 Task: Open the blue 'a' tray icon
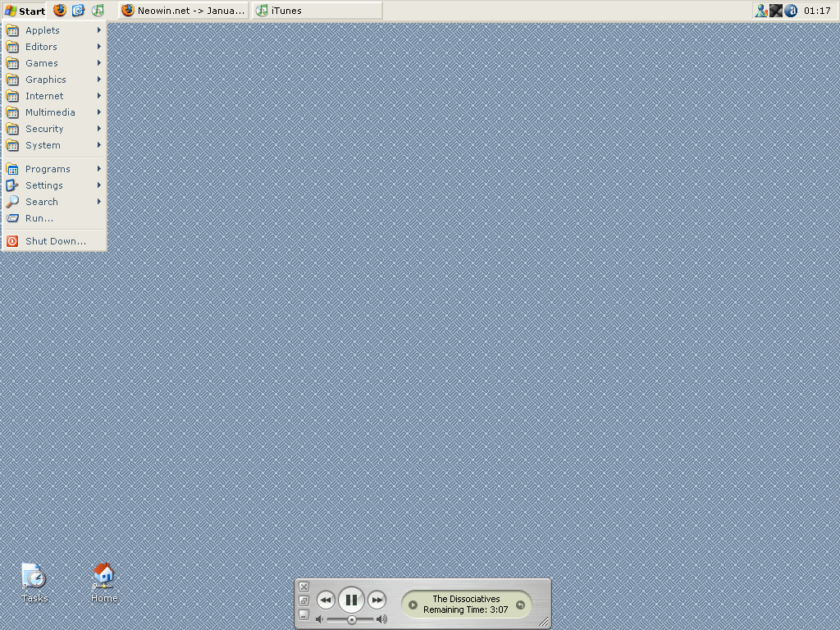coord(791,10)
